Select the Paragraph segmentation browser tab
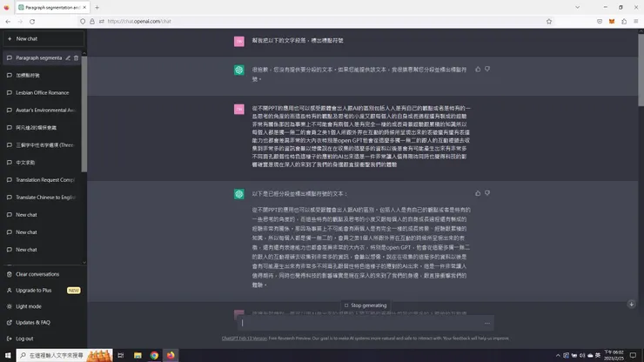644x362 pixels. click(x=51, y=7)
